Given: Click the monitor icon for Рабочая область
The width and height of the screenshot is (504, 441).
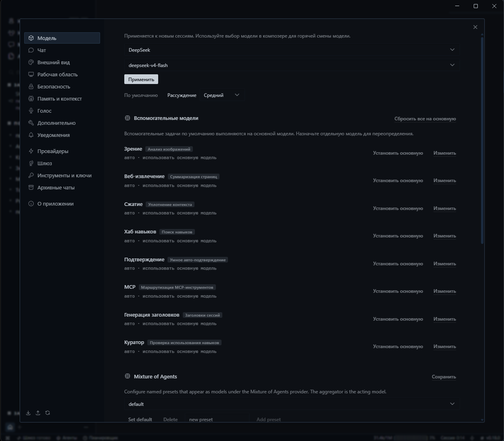Looking at the screenshot, I should tap(31, 74).
